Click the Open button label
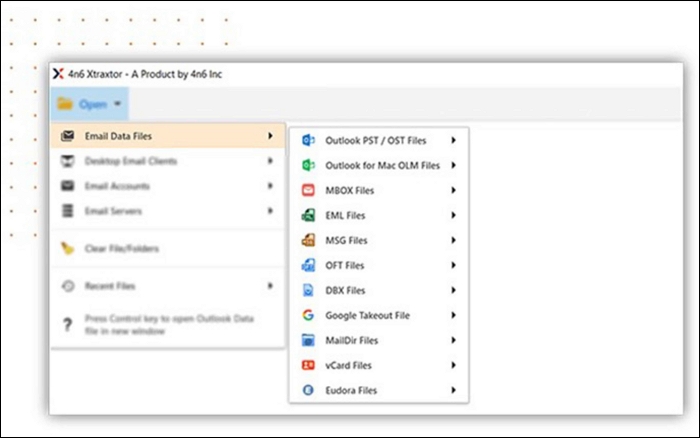 click(93, 104)
